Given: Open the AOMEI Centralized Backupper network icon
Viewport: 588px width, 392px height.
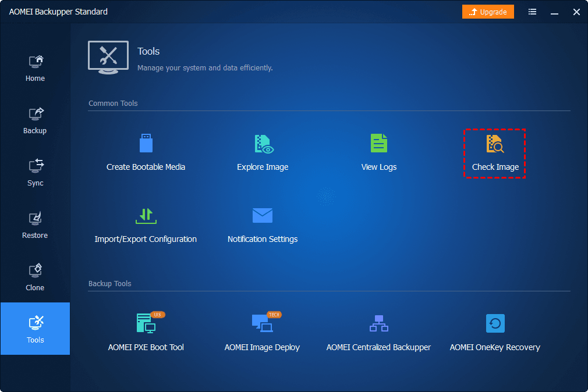Looking at the screenshot, I should coord(379,323).
